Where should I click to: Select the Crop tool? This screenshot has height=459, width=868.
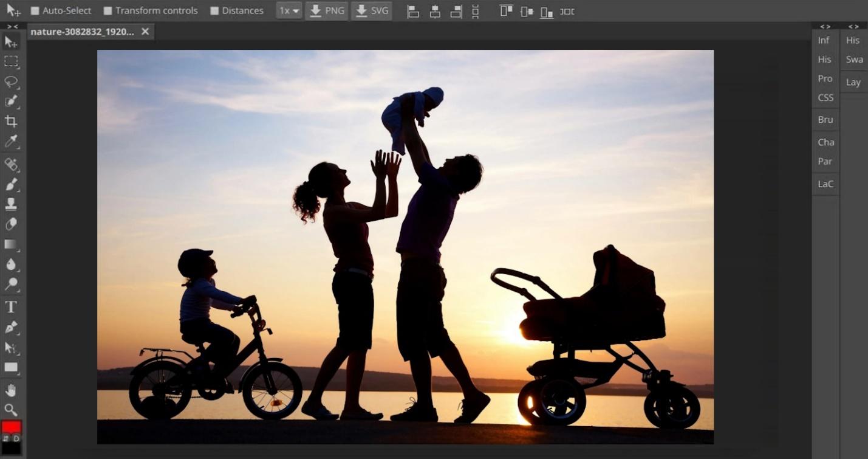(x=11, y=121)
